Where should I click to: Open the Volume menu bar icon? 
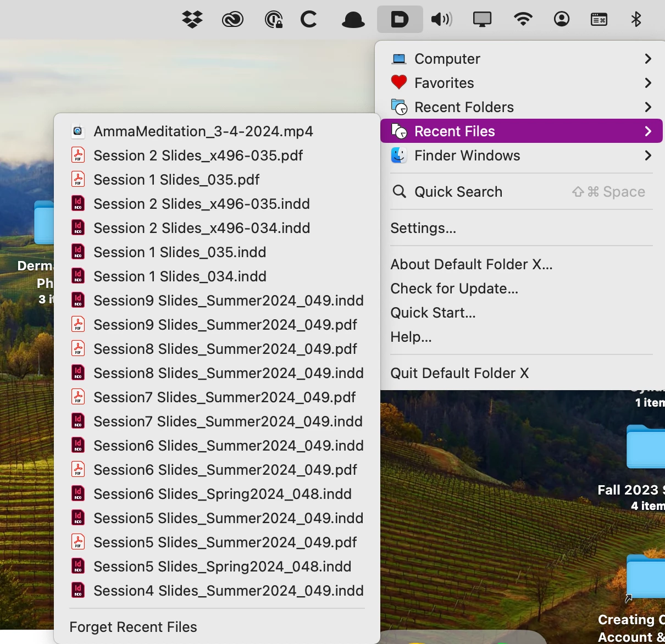tap(441, 20)
